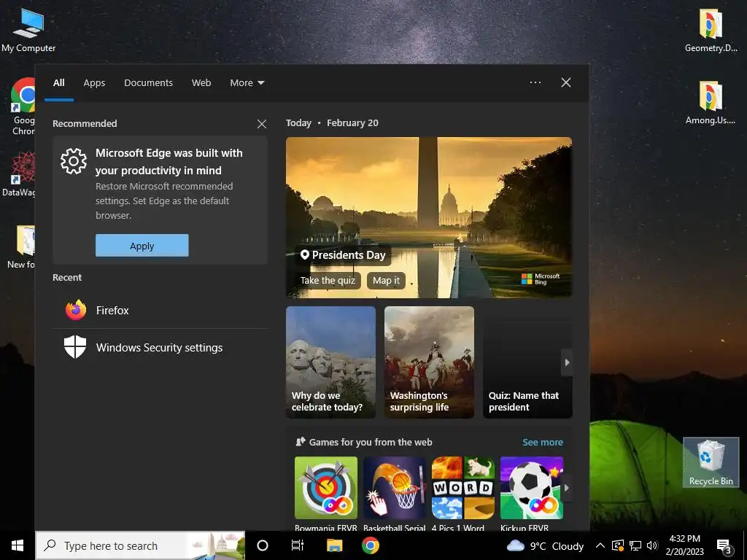This screenshot has width=747, height=560.
Task: Switch to the Web search tab
Action: pyautogui.click(x=201, y=83)
